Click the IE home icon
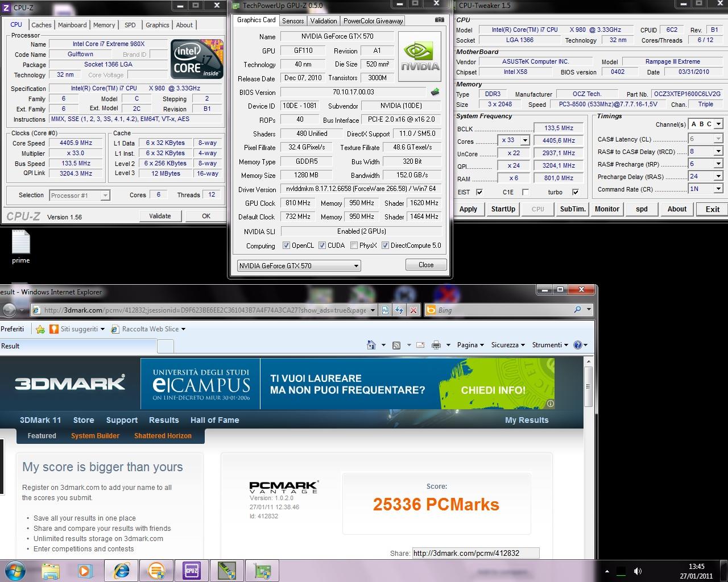Screen dimensions: 728x582 click(x=371, y=345)
